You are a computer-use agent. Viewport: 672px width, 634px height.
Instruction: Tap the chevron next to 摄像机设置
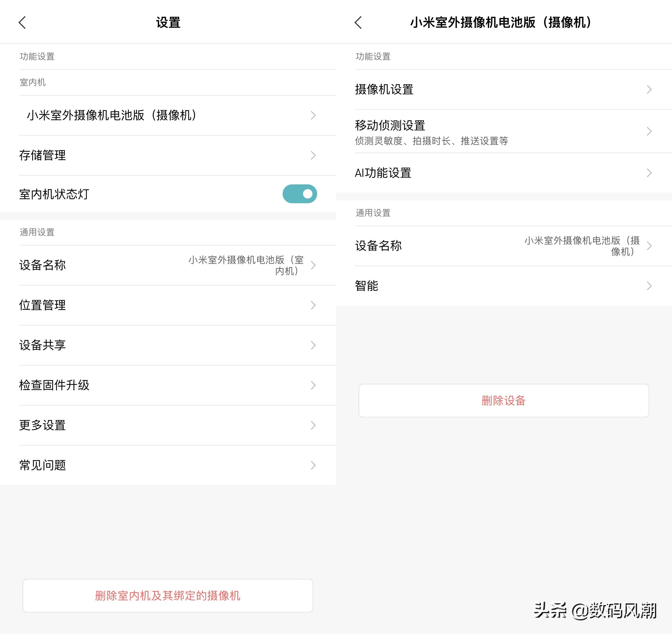click(x=649, y=89)
